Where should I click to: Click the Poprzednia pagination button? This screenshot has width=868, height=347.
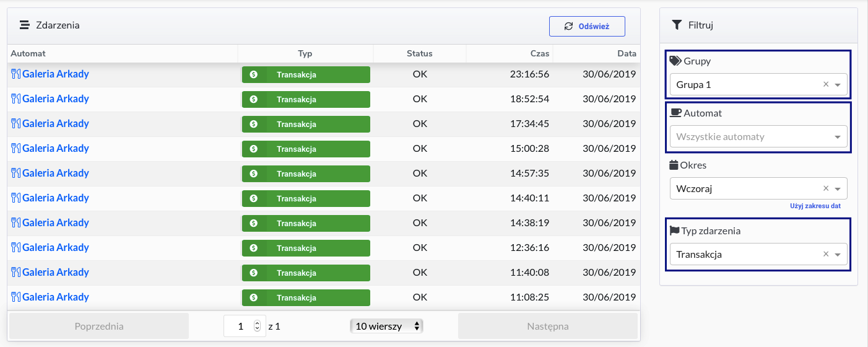99,326
